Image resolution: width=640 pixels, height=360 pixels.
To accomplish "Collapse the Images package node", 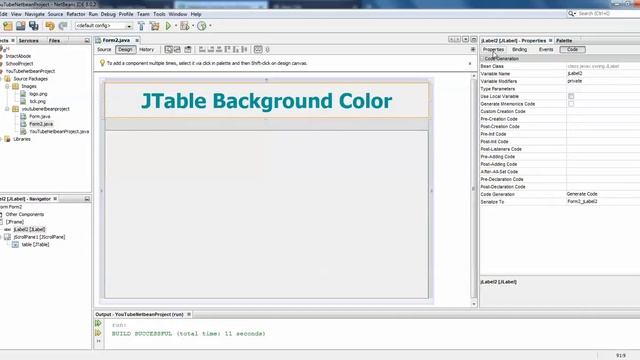I will [x=7, y=87].
